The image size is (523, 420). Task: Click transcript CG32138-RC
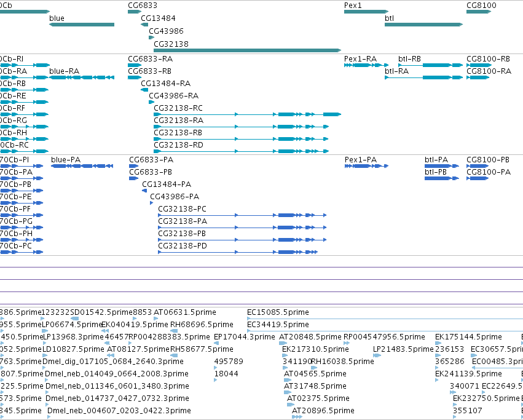248,114
